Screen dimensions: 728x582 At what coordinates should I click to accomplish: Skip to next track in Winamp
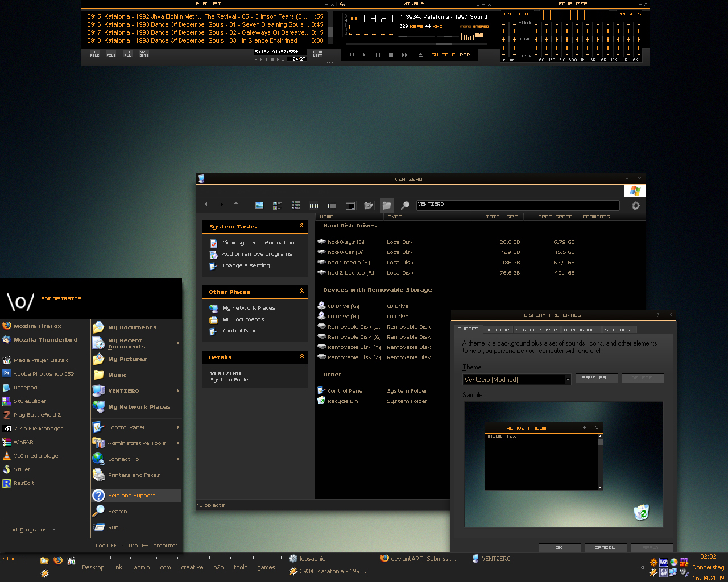coord(404,55)
